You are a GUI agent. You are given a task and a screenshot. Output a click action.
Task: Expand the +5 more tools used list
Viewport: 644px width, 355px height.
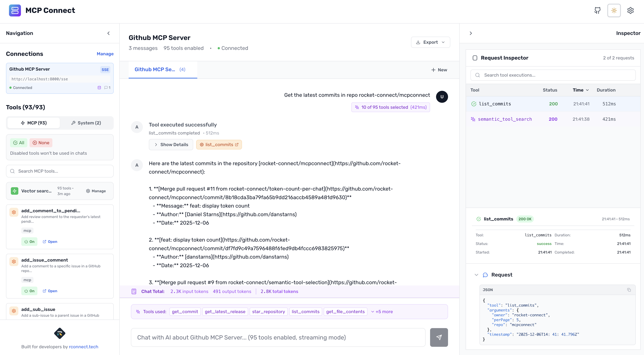[382, 311]
